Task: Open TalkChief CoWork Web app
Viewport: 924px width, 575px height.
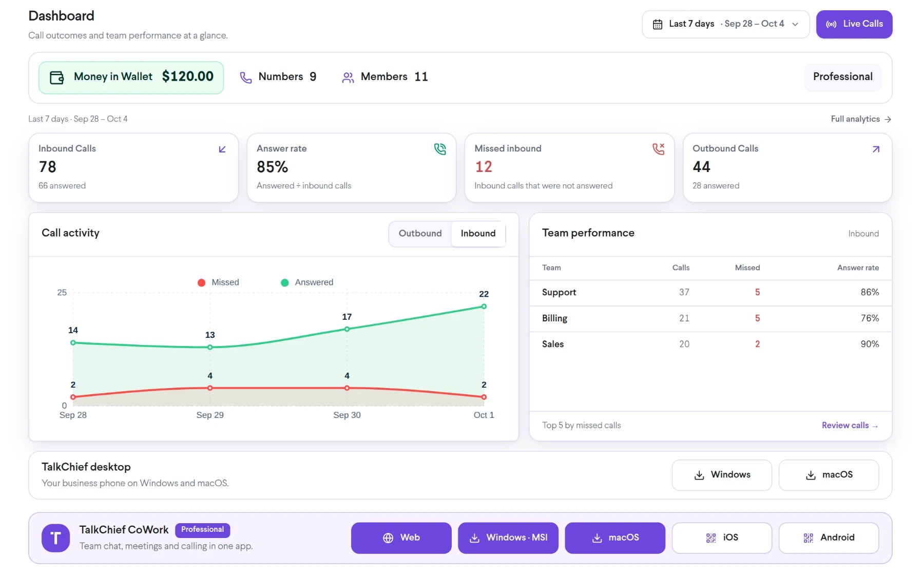Action: click(401, 538)
